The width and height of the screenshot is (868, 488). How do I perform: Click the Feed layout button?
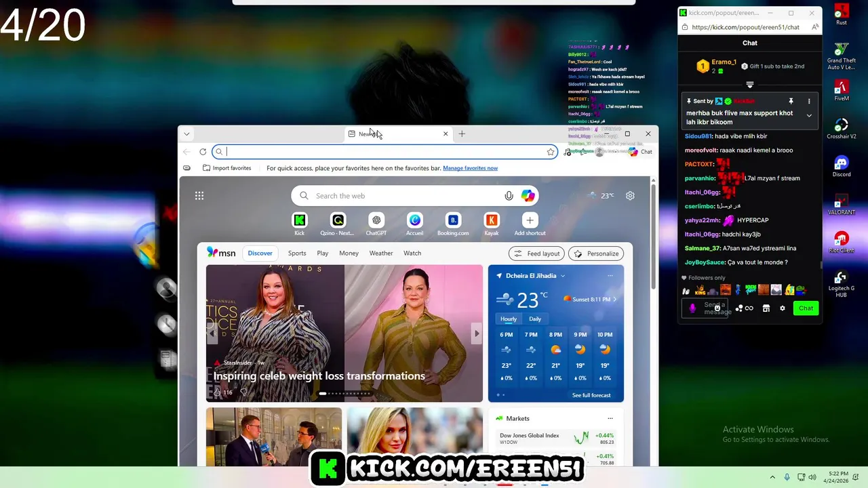pos(536,253)
